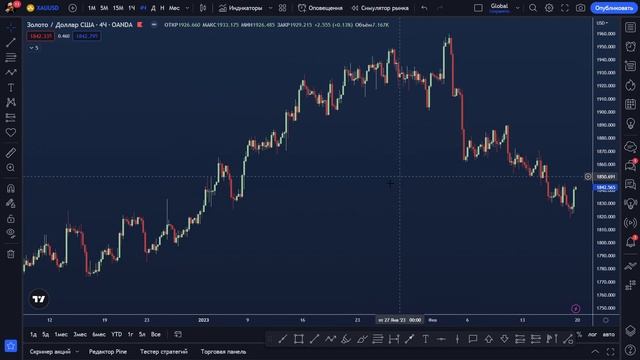
Task: Expand the favorite indicators dropdown arrow
Action: pyautogui.click(x=270, y=8)
